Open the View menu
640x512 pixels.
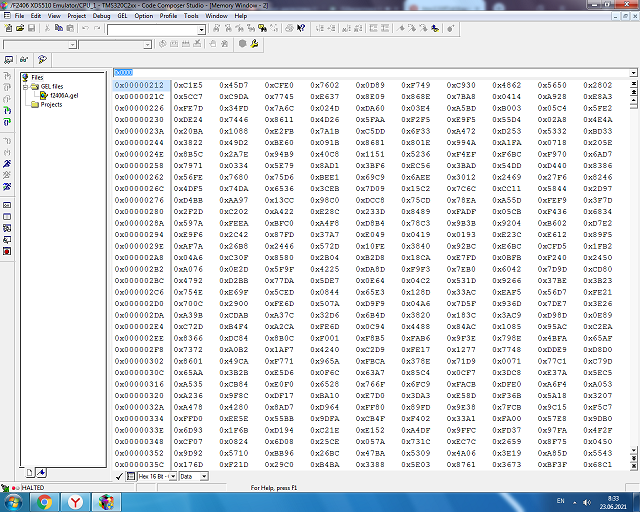[x=54, y=16]
